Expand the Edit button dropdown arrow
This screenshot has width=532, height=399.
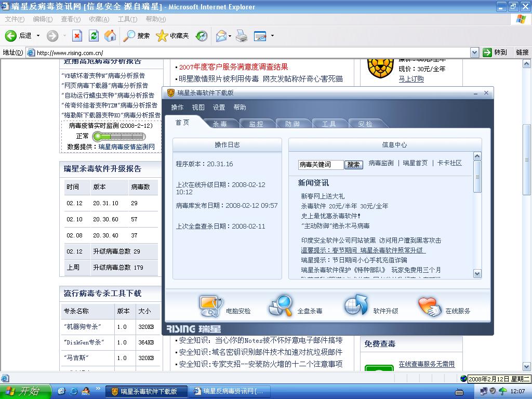pyautogui.click(x=272, y=36)
